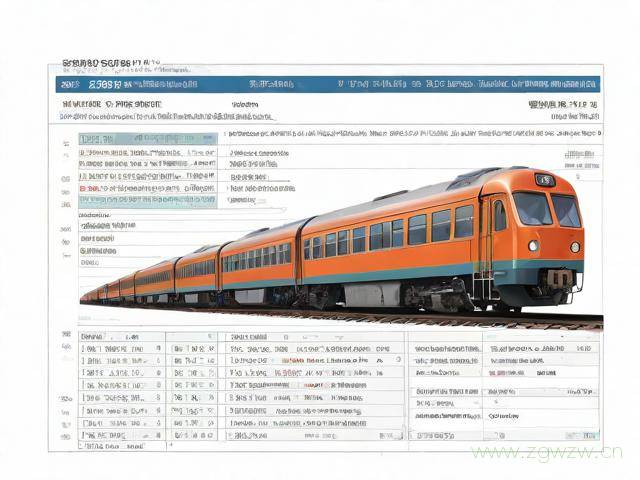Image resolution: width=640 pixels, height=480 pixels.
Task: Select the red-text row in upper-left list
Action: pos(147,187)
